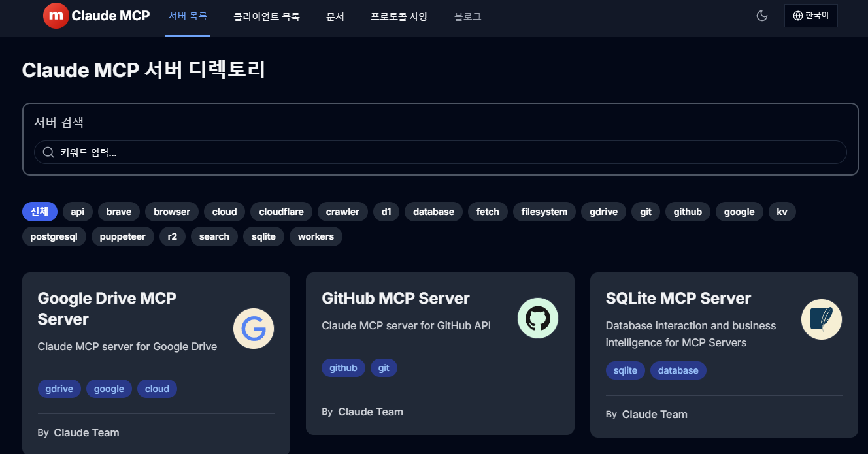Select the git filter in tag bar
The image size is (868, 454).
click(646, 212)
